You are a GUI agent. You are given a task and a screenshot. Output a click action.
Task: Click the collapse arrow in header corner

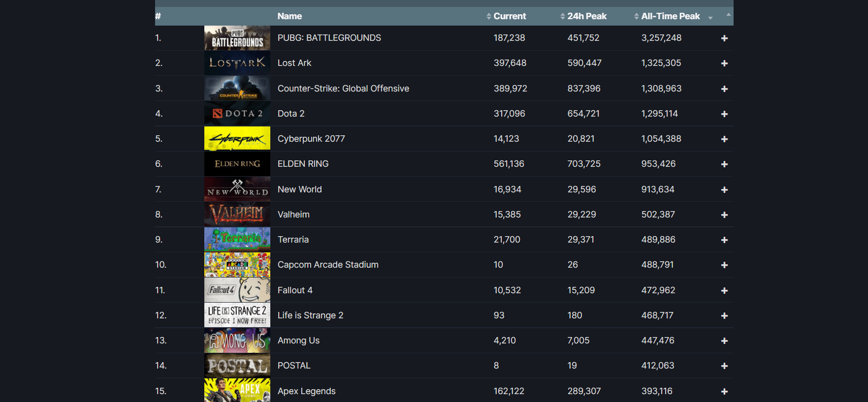[x=728, y=15]
